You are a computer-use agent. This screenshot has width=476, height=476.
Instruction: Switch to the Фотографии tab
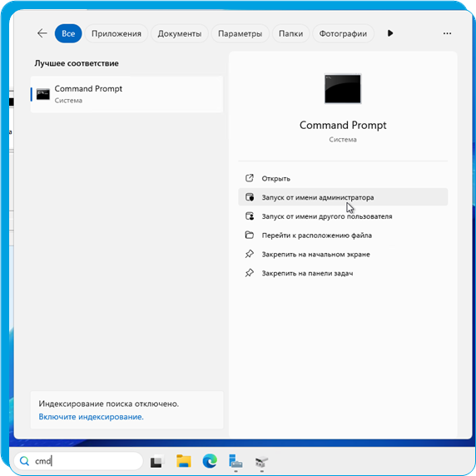343,33
